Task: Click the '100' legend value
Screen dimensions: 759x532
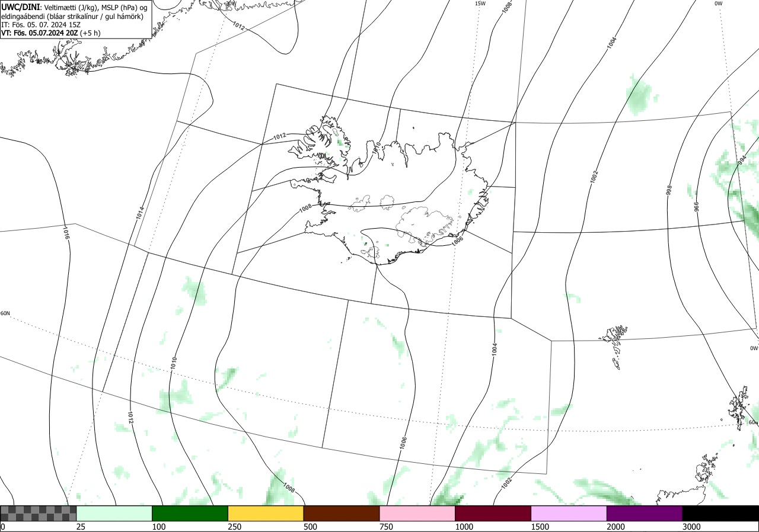Action: click(158, 527)
